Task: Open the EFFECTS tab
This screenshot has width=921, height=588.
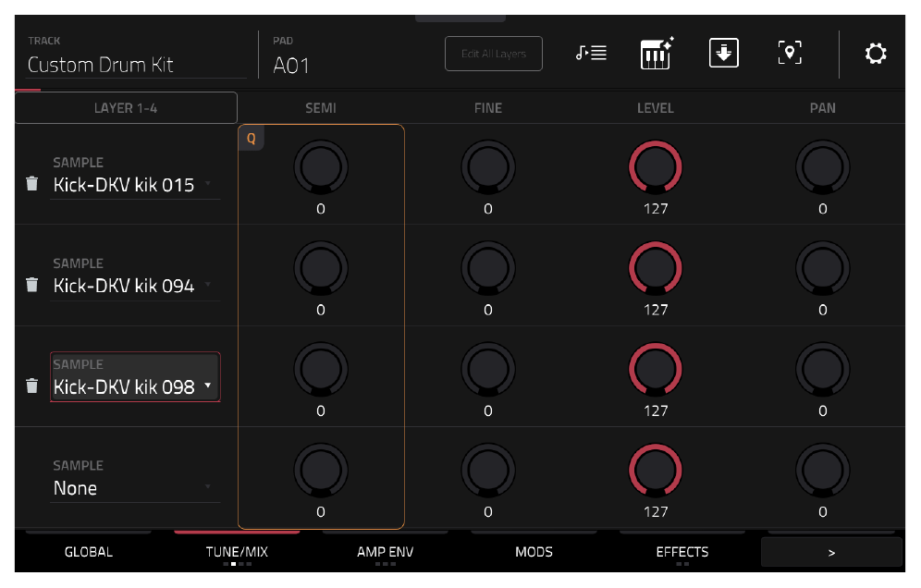Action: [682, 552]
